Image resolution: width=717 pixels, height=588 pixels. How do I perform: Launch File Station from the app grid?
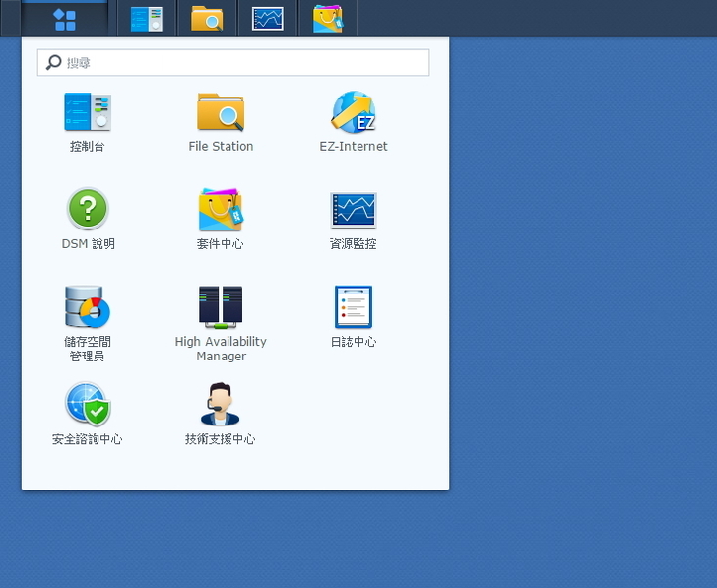pos(221,112)
